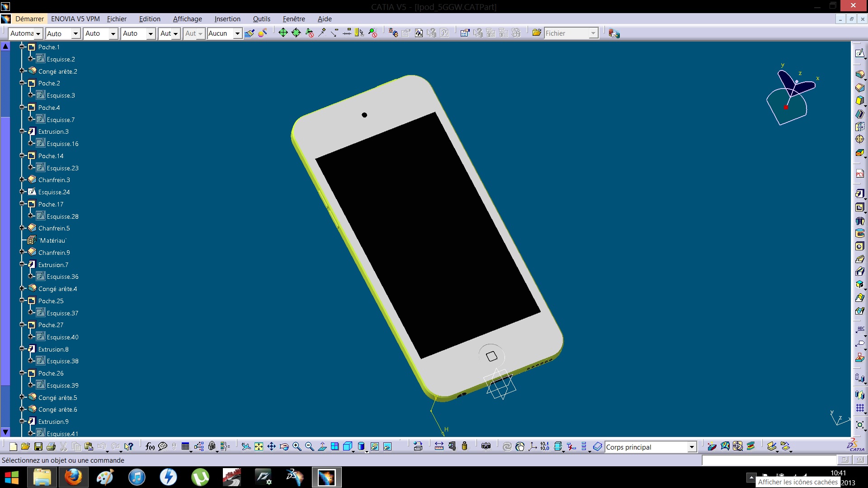This screenshot has width=868, height=488.
Task: Expand the Congé arête.4 node
Action: pos(22,289)
